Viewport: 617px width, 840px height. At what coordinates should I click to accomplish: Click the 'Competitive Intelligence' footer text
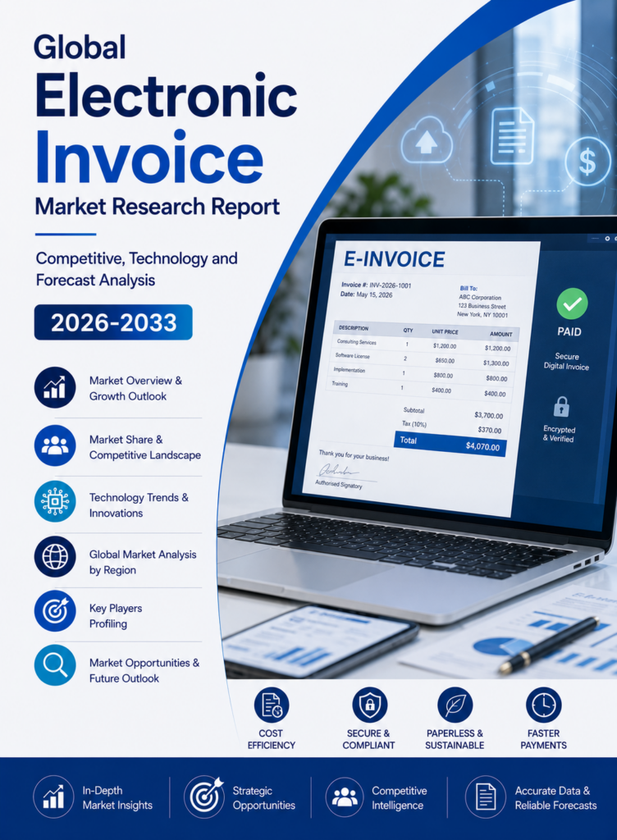[399, 797]
